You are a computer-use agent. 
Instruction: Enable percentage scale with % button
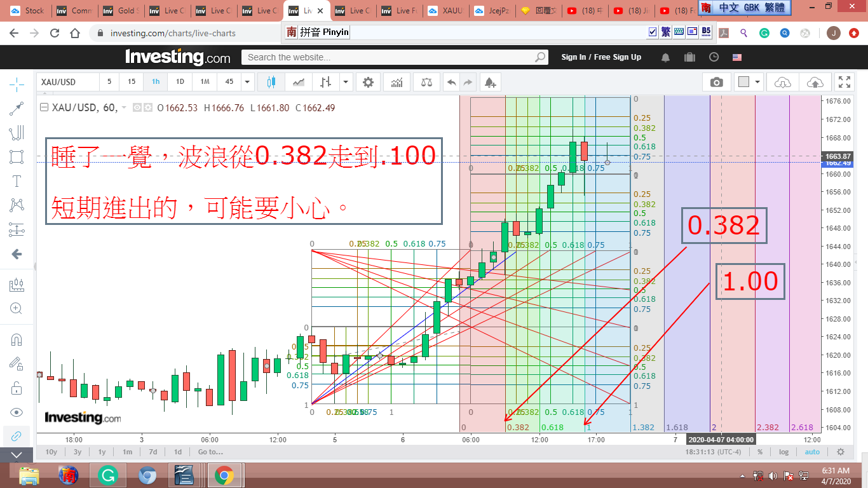(760, 452)
